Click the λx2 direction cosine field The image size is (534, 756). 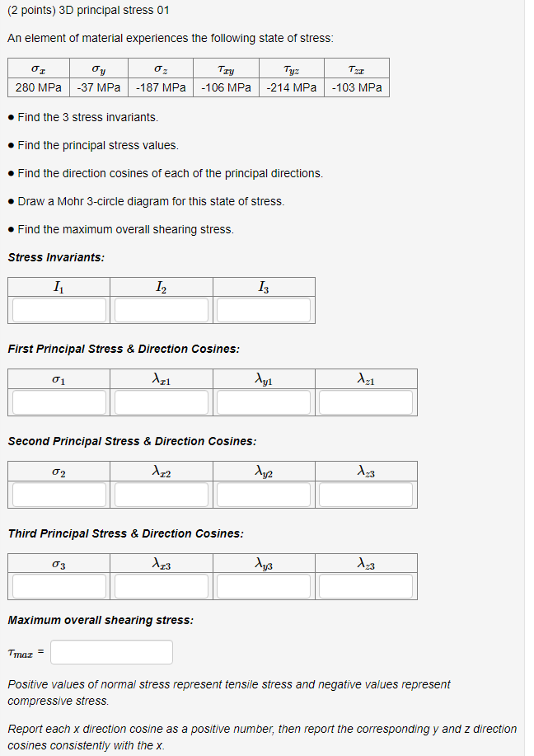pyautogui.click(x=161, y=494)
